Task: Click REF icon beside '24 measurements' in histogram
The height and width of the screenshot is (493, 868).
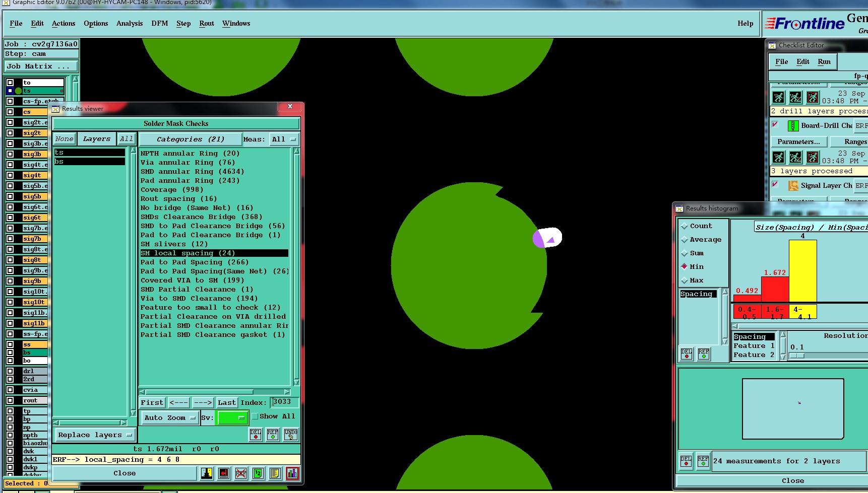Action: (703, 461)
